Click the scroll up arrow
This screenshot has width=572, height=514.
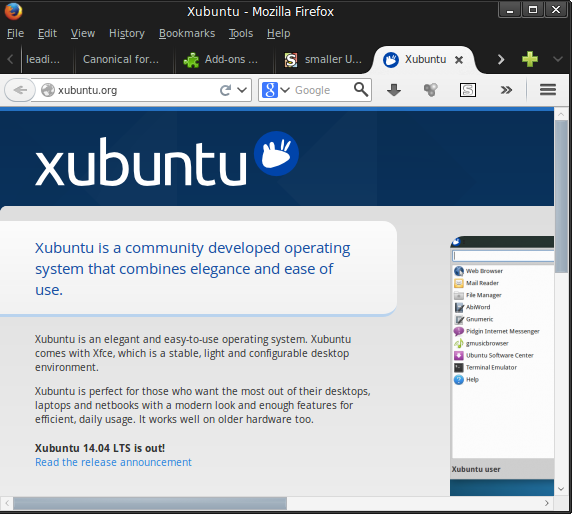point(561,115)
